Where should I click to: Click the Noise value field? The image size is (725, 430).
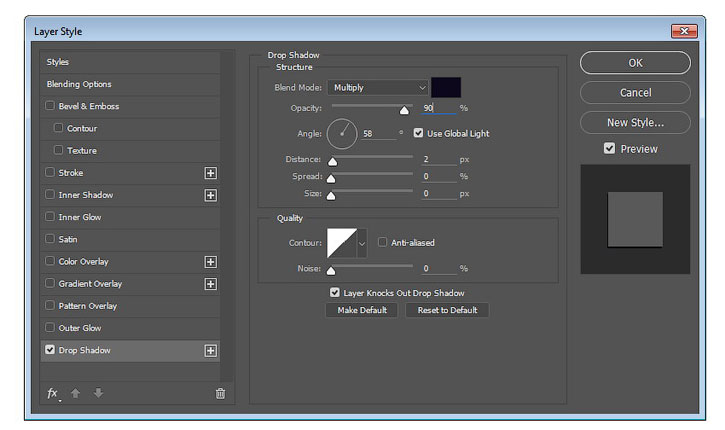(x=439, y=268)
